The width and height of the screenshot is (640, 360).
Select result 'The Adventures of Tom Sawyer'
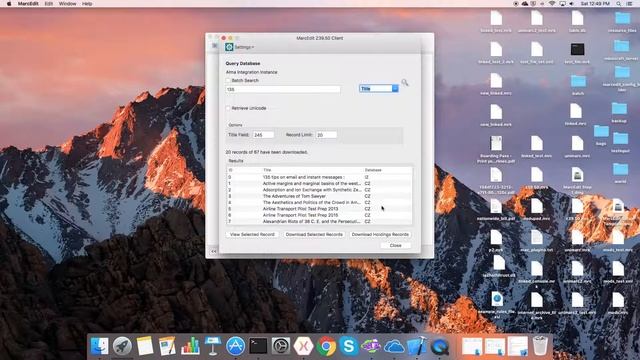point(319,196)
